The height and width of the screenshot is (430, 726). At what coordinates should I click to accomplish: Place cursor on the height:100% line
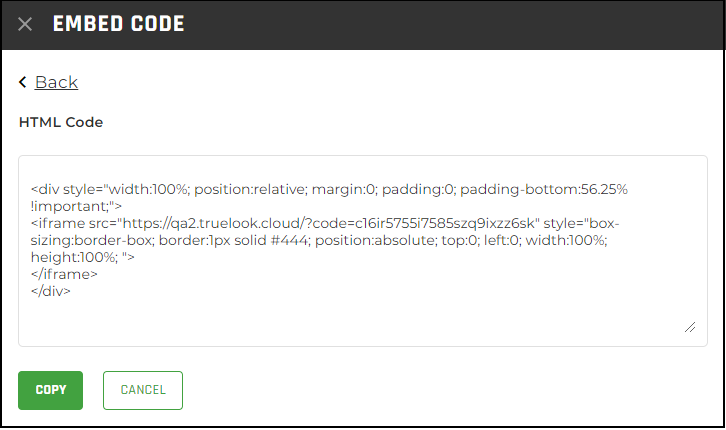82,257
